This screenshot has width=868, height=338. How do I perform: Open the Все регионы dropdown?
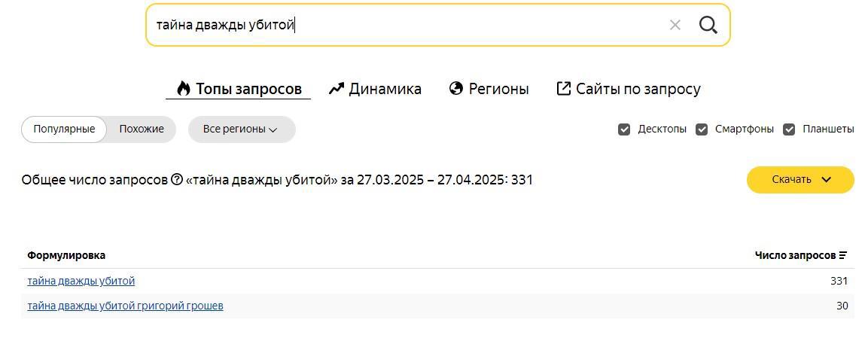point(241,129)
